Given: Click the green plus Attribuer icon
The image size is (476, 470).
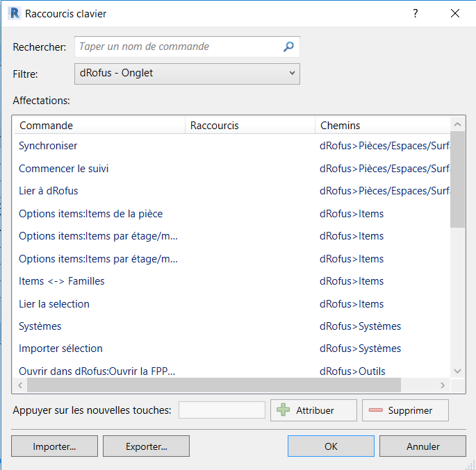Looking at the screenshot, I should [284, 410].
